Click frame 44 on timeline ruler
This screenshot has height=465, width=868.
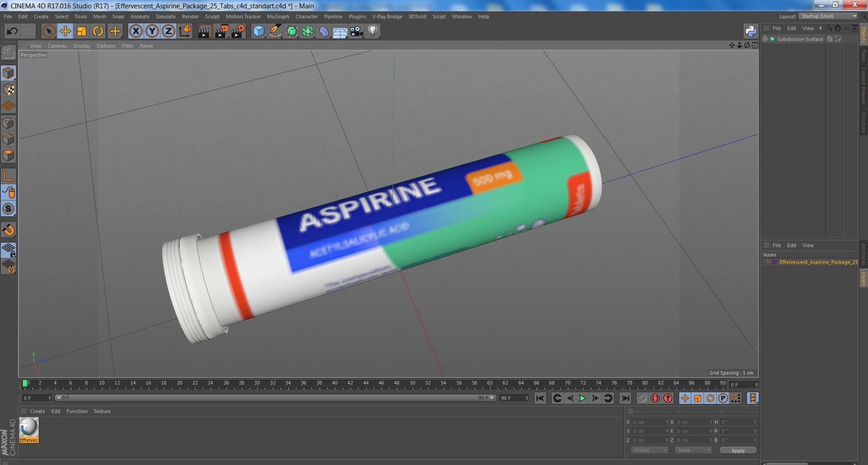pos(365,383)
